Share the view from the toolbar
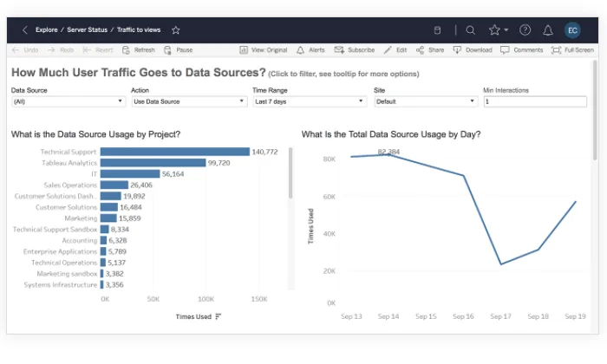607x364 pixels. click(x=430, y=50)
